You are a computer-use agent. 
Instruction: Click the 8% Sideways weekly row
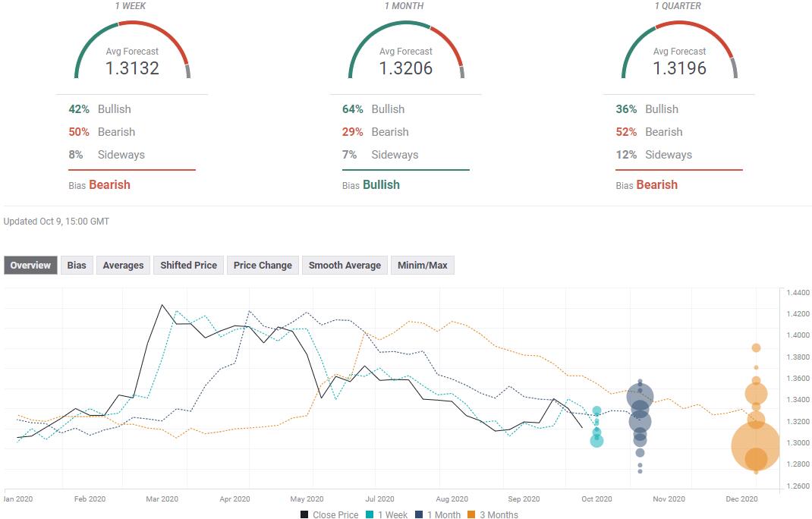pos(107,155)
